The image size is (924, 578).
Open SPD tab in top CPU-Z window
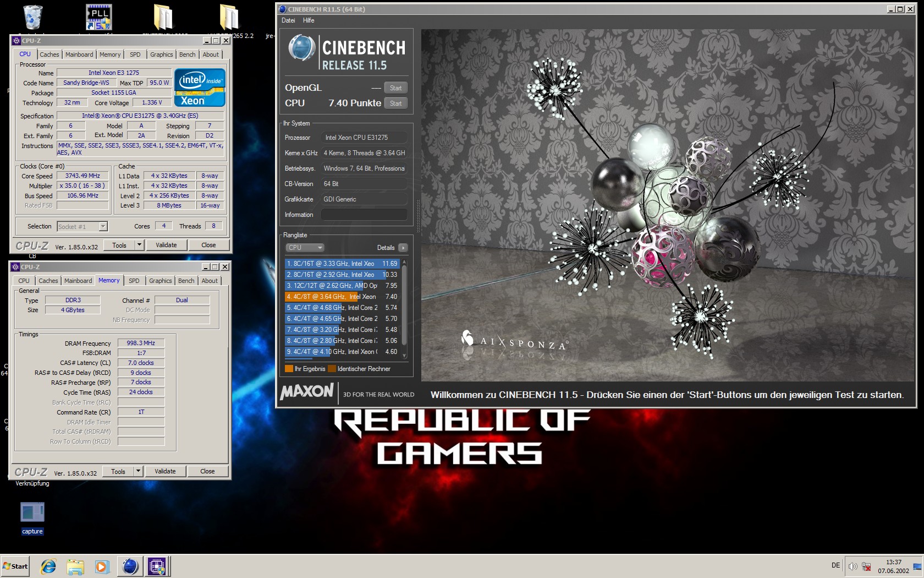[x=135, y=54]
